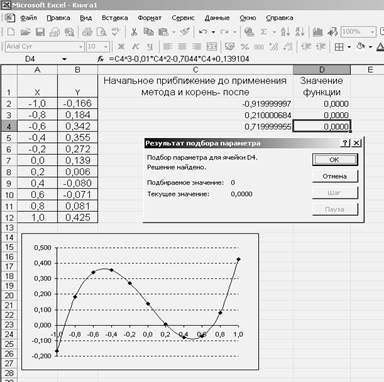384x382 pixels.
Task: Increase indent on the formatting toolbar
Action: pos(321,47)
